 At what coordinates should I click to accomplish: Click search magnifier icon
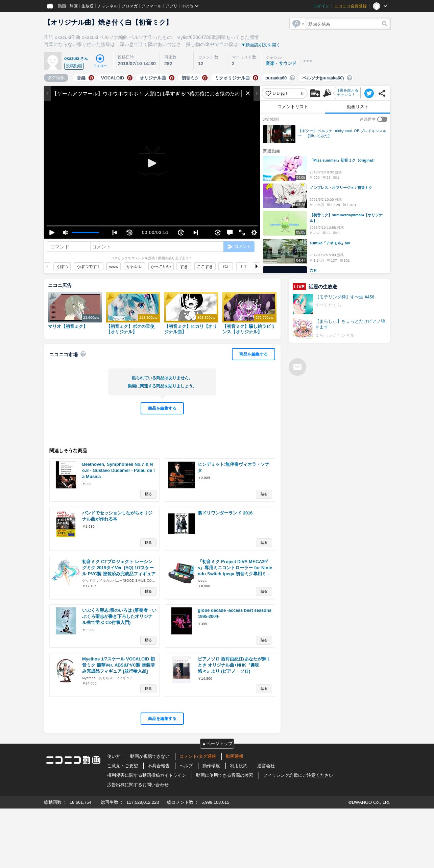(384, 24)
